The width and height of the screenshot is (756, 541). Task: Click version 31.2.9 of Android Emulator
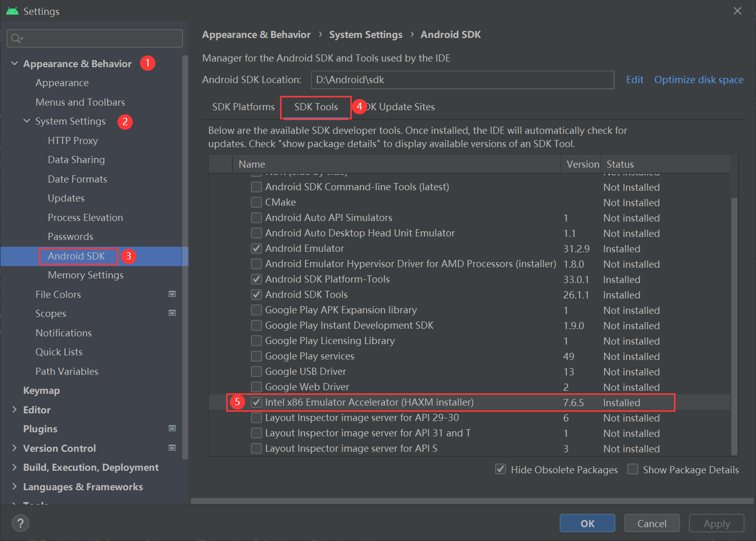pos(576,249)
